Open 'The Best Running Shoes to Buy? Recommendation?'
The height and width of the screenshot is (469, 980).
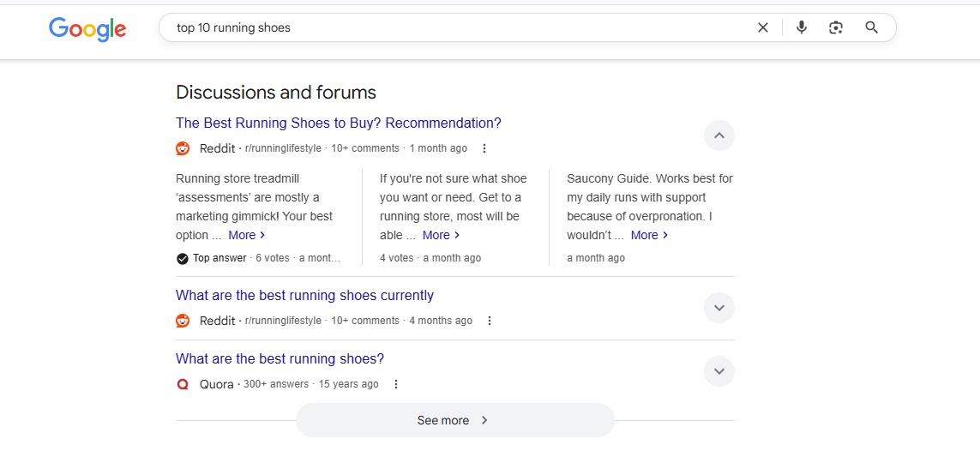pos(338,123)
